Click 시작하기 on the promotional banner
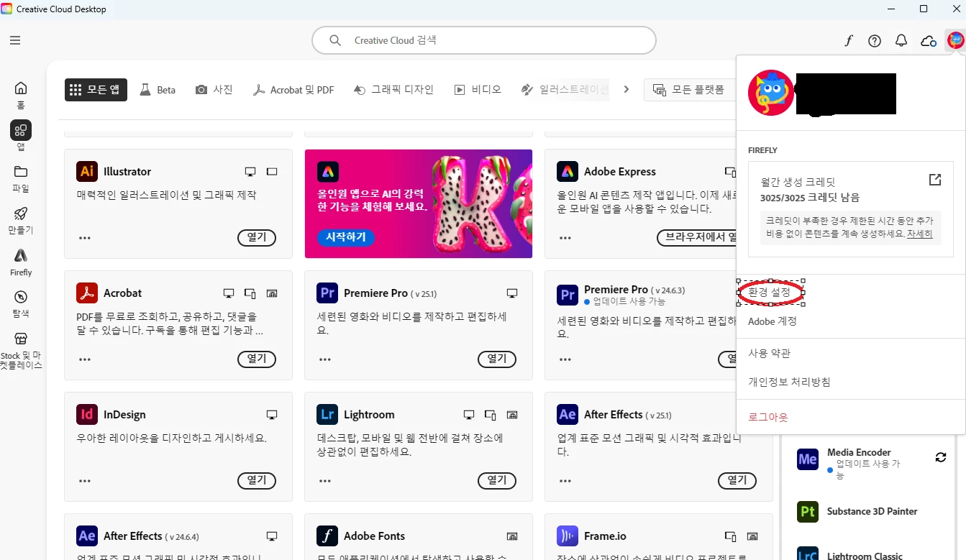The image size is (966, 560). (346, 237)
